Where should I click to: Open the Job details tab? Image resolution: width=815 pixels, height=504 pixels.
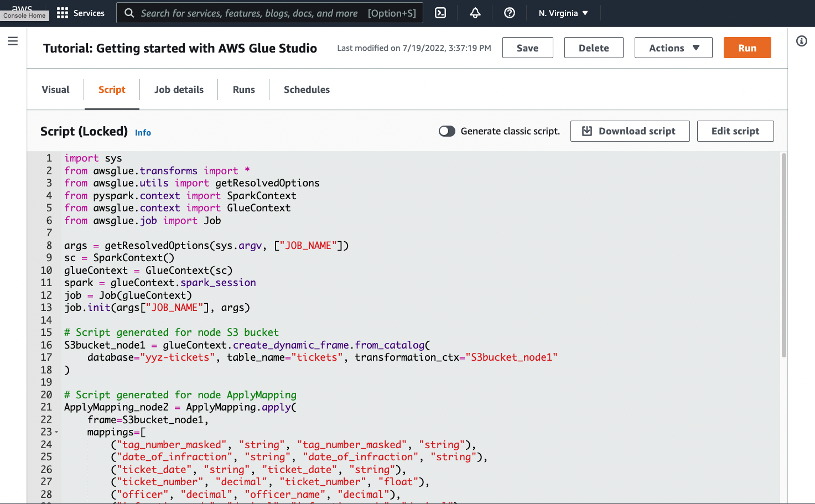click(x=179, y=89)
